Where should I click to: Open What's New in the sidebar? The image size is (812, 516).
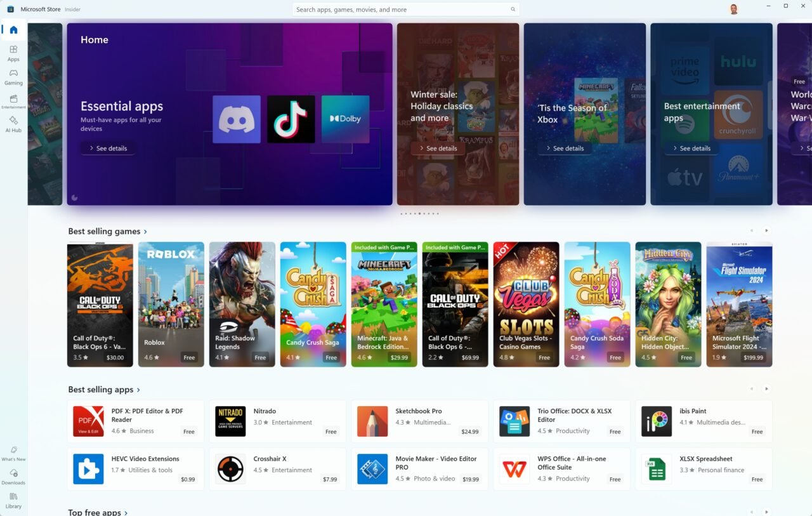pos(13,454)
